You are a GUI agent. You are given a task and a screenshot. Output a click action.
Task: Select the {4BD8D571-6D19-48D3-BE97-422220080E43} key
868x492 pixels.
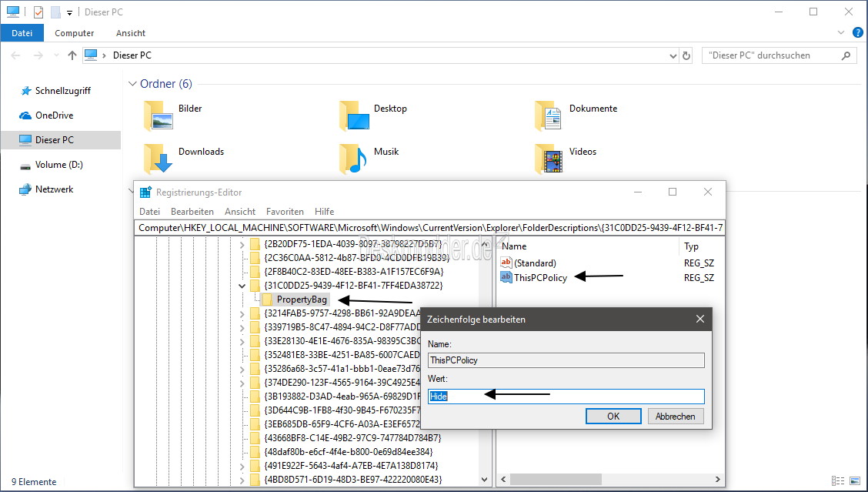click(353, 480)
